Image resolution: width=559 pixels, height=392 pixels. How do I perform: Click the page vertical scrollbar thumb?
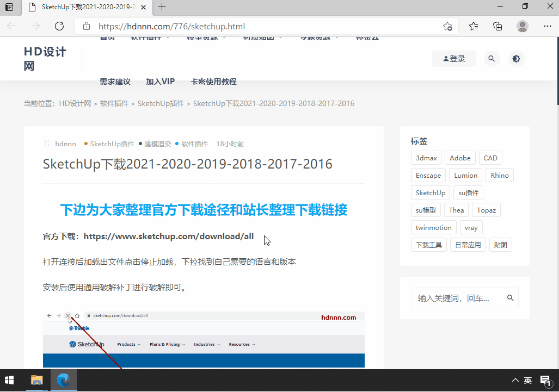click(557, 71)
